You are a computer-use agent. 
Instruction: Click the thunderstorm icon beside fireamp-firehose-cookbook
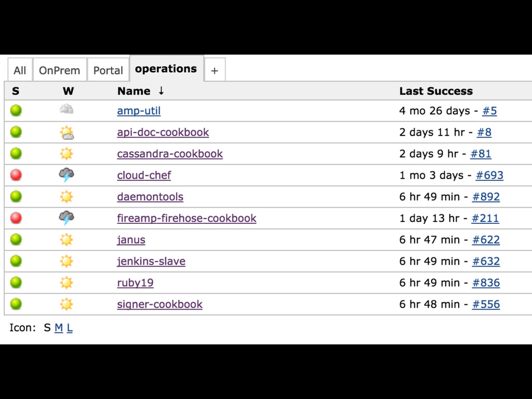point(66,218)
